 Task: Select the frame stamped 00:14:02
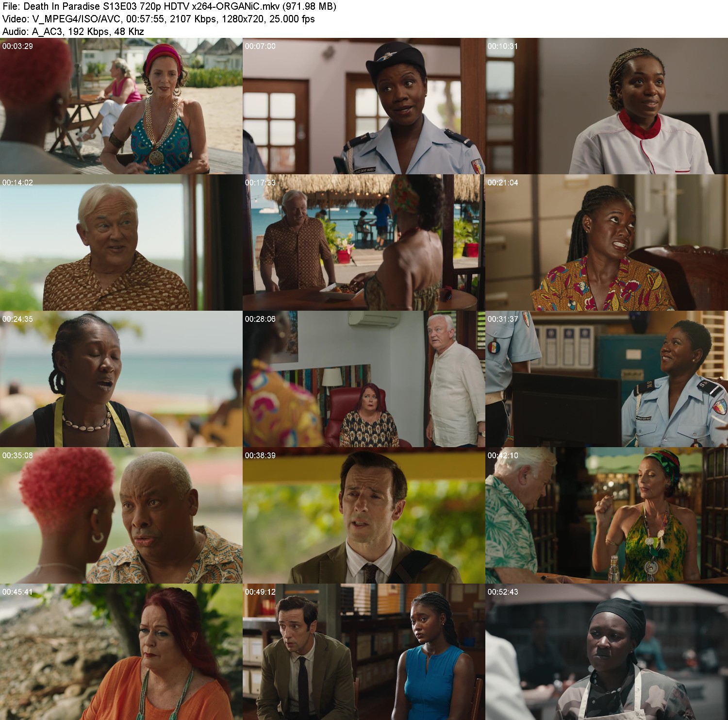tap(121, 243)
